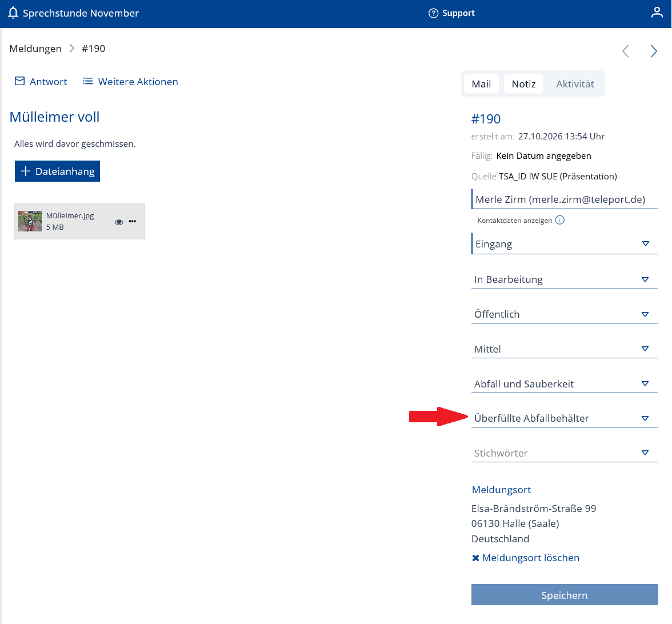Preview Mülleimer.jpg with the eye icon

[x=119, y=222]
